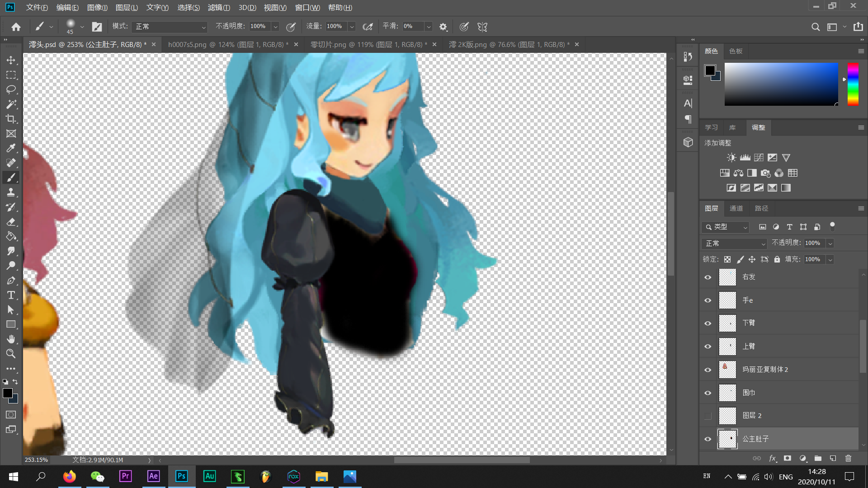Image resolution: width=868 pixels, height=488 pixels.
Task: Select the Zoom tool
Action: click(x=11, y=354)
